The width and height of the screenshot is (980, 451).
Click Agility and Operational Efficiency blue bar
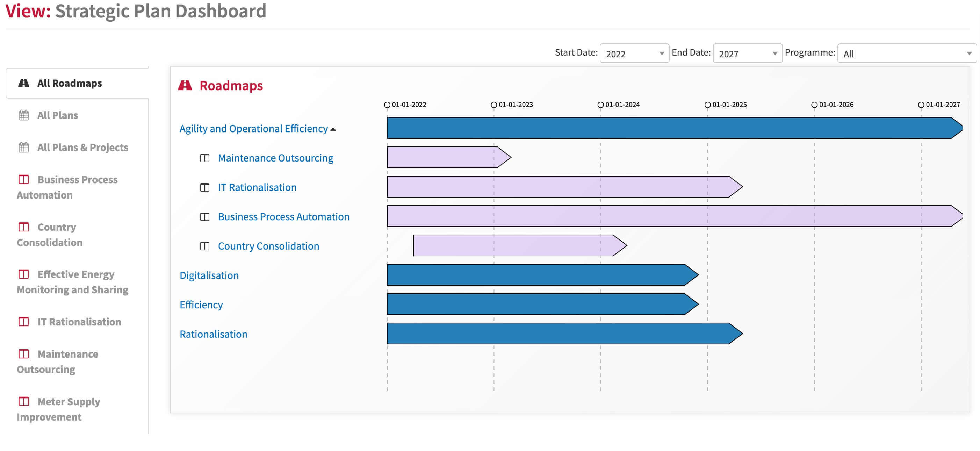(674, 128)
